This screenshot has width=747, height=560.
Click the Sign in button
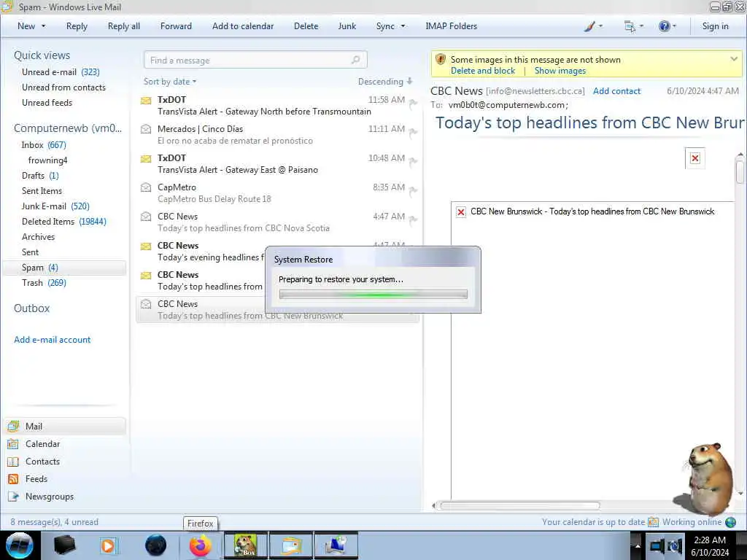pos(715,26)
